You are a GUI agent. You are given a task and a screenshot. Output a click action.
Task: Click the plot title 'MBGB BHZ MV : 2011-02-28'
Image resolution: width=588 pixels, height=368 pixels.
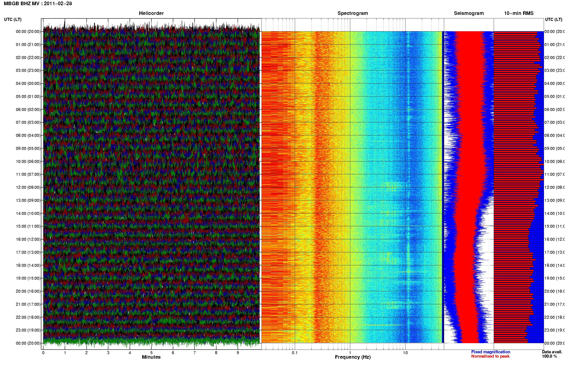pos(38,3)
